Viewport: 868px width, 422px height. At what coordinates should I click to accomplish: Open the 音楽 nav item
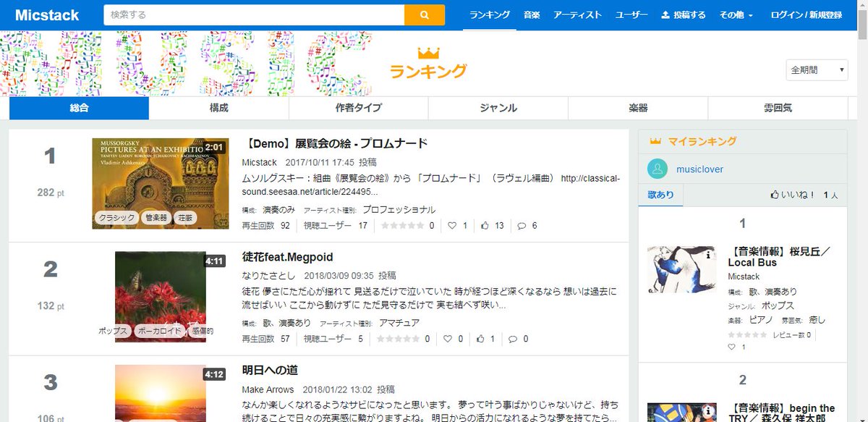(x=532, y=14)
